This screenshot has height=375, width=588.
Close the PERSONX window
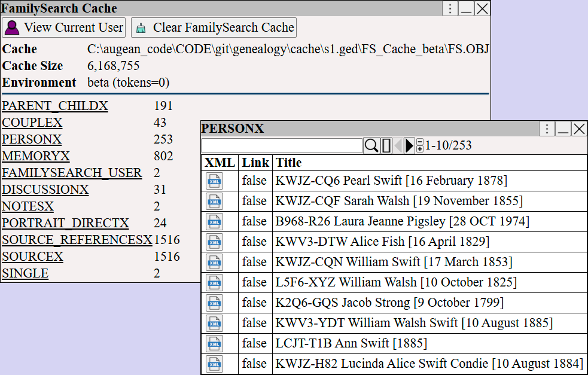point(579,129)
